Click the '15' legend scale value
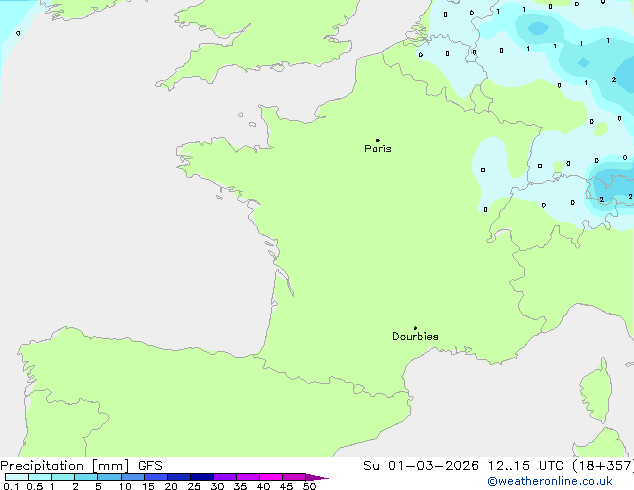The width and height of the screenshot is (634, 490). coord(148,486)
